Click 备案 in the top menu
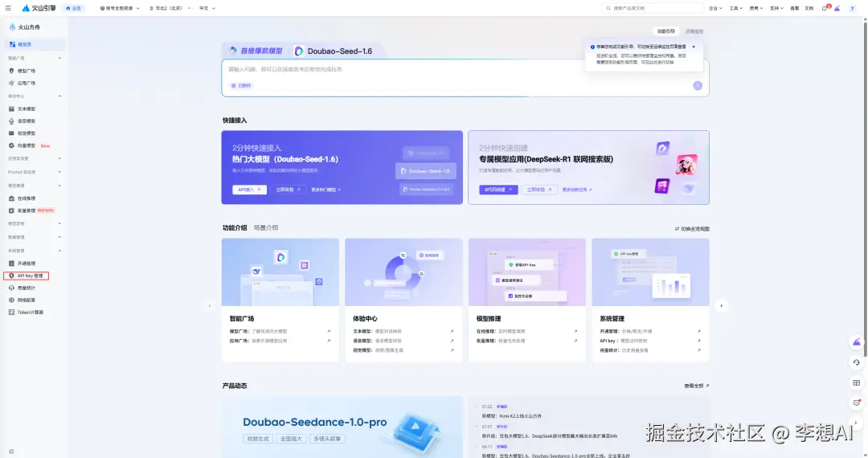The image size is (868, 458). coord(794,8)
